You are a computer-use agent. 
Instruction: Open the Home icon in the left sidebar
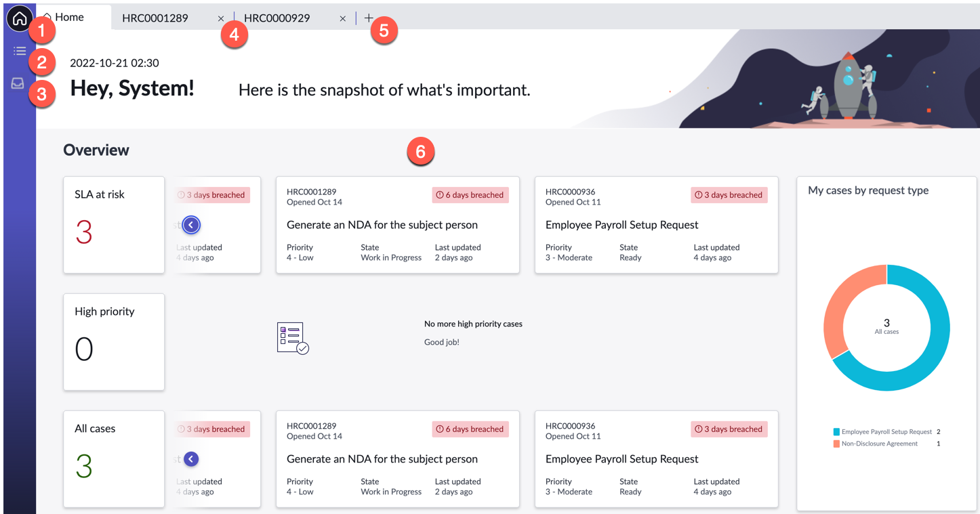click(20, 18)
